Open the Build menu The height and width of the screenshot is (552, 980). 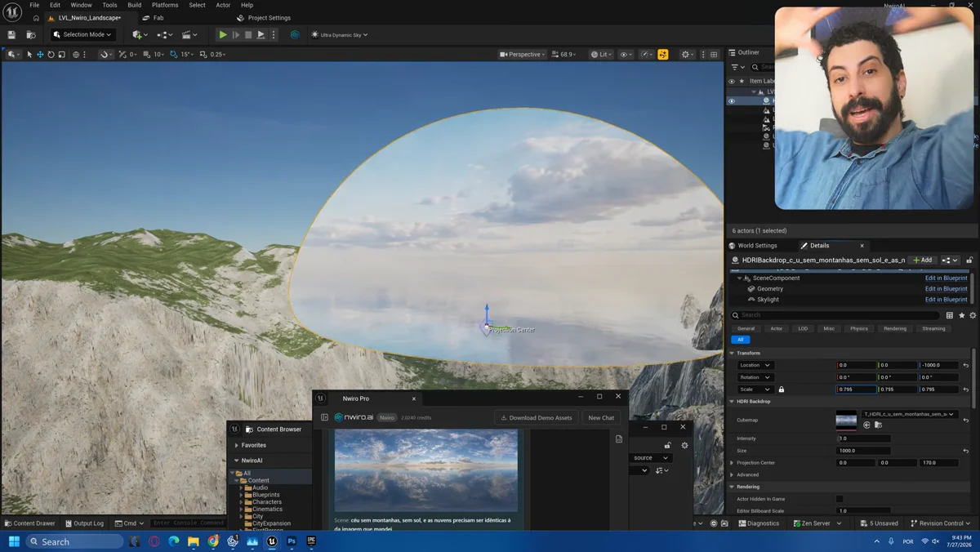click(135, 5)
